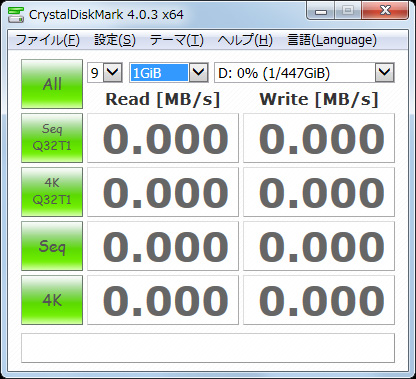416x379 pixels.
Task: Open the ファイル(F) menu
Action: click(47, 40)
